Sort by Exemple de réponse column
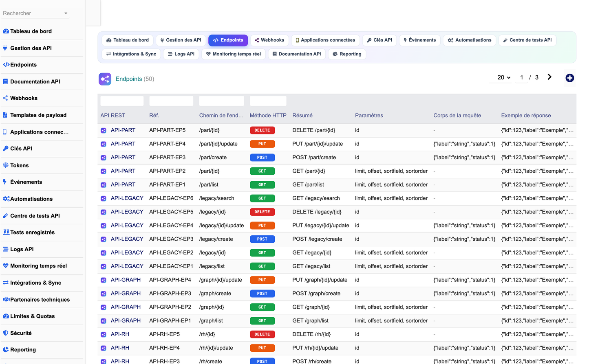This screenshot has height=364, width=589. 526,116
